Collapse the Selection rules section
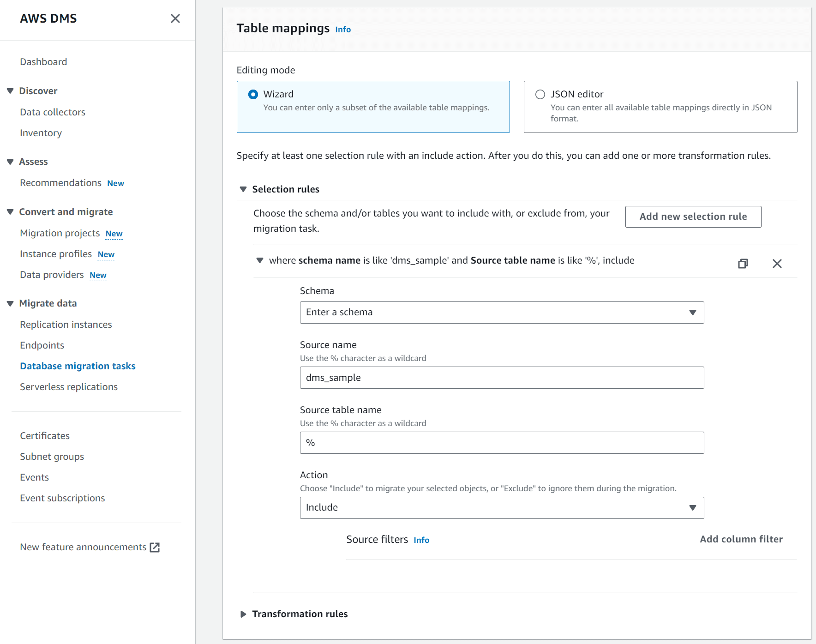This screenshot has height=644, width=816. [243, 189]
